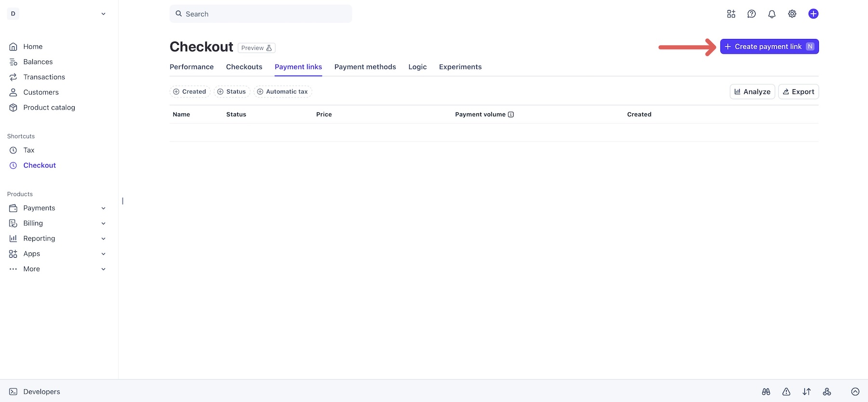
Task: Open notifications bell icon
Action: 772,14
